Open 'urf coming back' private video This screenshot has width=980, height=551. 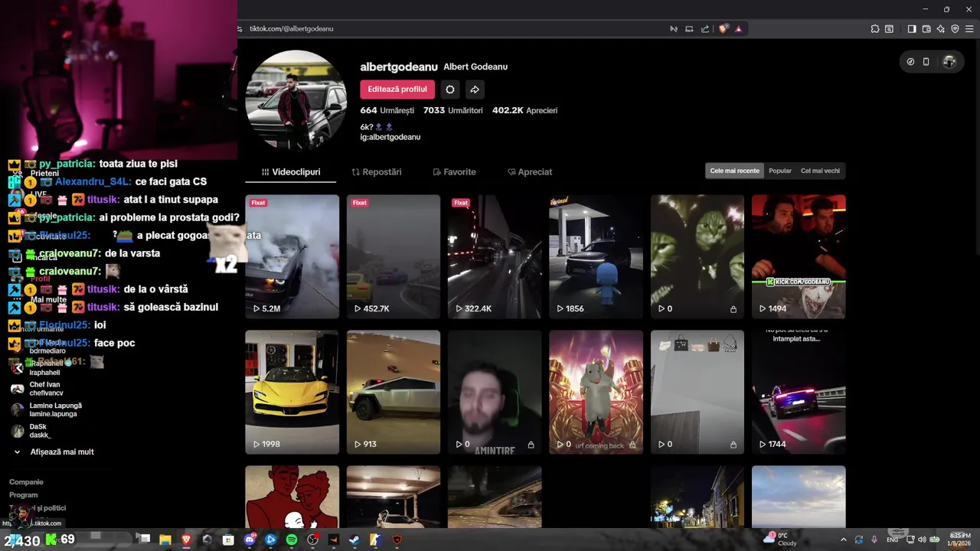(x=596, y=392)
